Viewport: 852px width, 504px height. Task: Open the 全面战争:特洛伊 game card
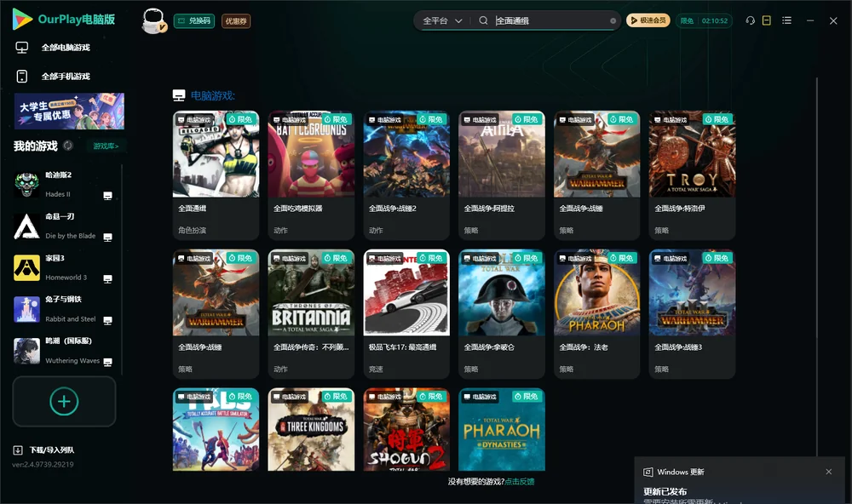tap(692, 175)
